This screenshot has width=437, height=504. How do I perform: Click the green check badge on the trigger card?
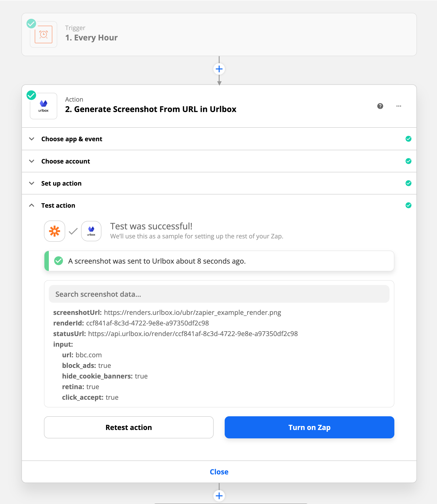pyautogui.click(x=31, y=24)
